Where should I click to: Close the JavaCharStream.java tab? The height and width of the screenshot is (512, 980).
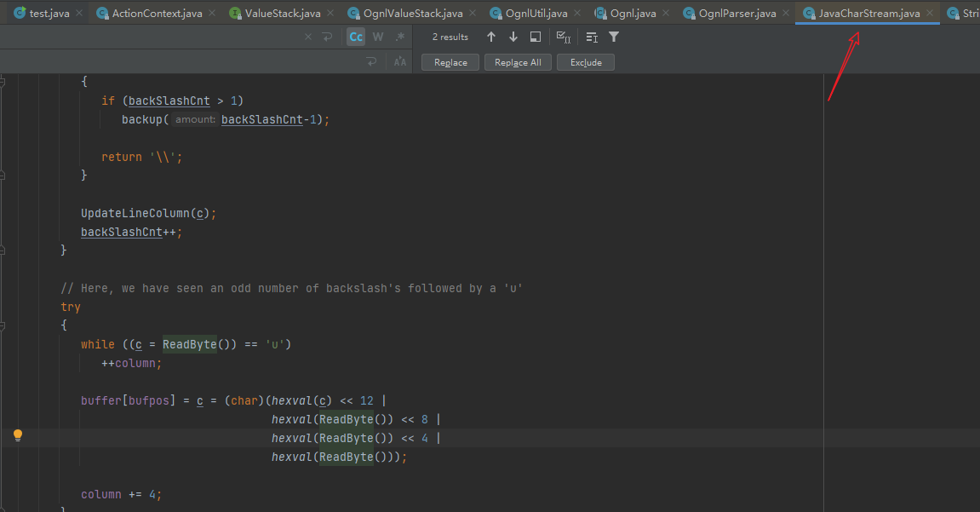click(930, 13)
